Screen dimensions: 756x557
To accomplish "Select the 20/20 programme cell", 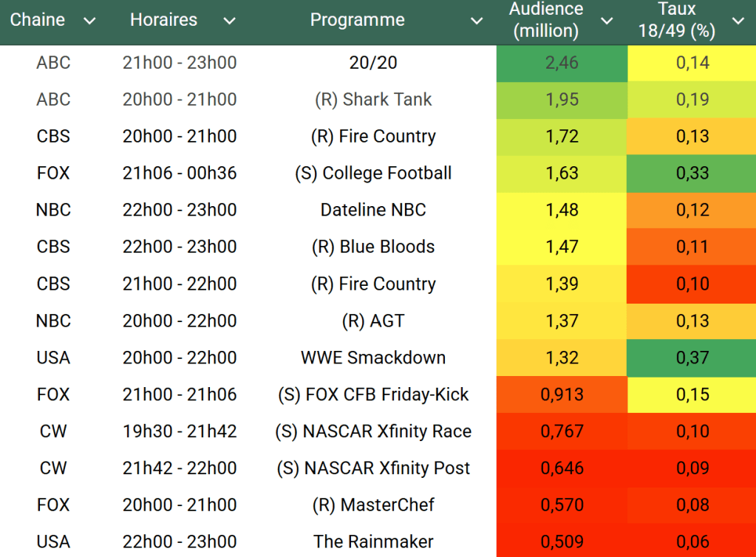I will [x=373, y=63].
